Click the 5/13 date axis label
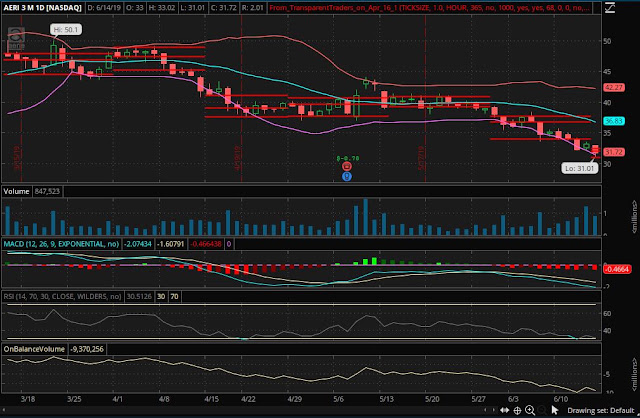Screen dimensions: 640x418 pos(386,399)
